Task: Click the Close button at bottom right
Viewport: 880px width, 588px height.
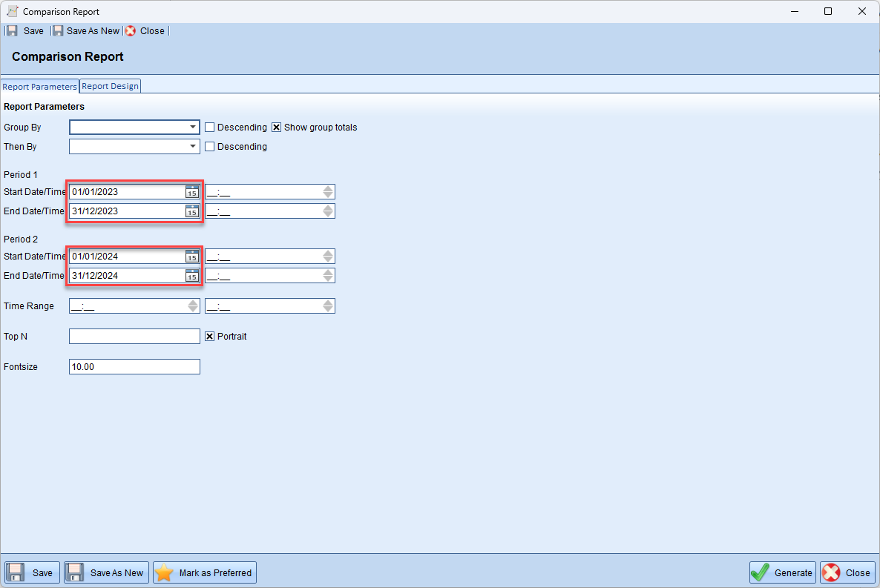Action: point(847,572)
